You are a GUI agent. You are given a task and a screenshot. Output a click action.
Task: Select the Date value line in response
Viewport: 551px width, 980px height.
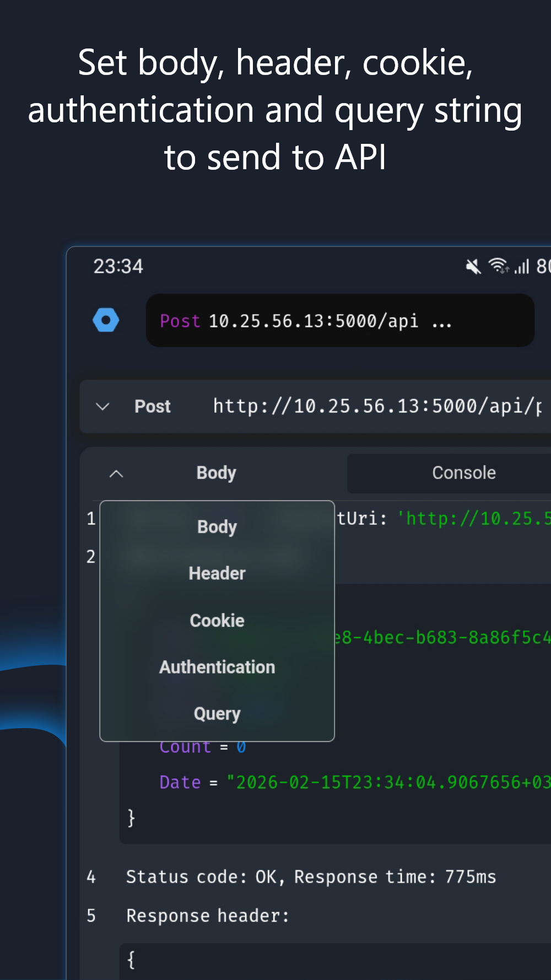coord(355,782)
